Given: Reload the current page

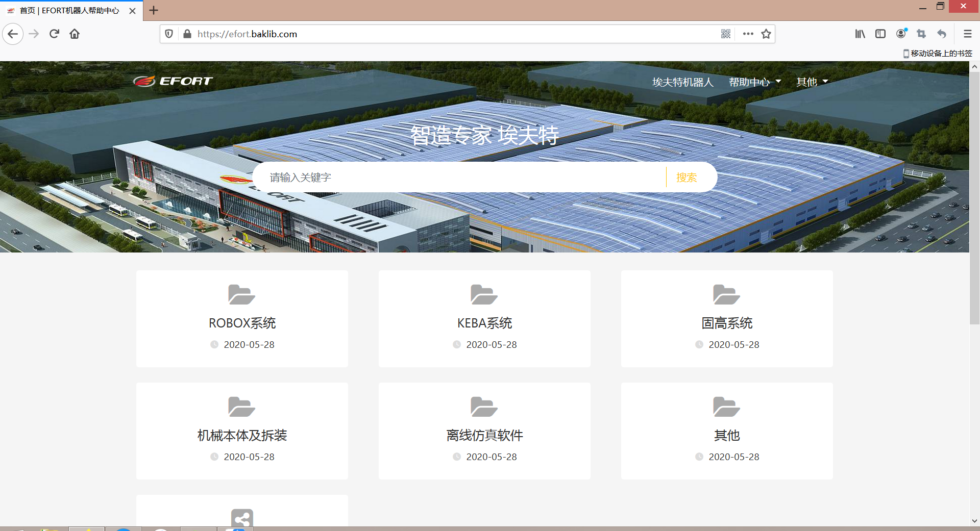Looking at the screenshot, I should (54, 34).
